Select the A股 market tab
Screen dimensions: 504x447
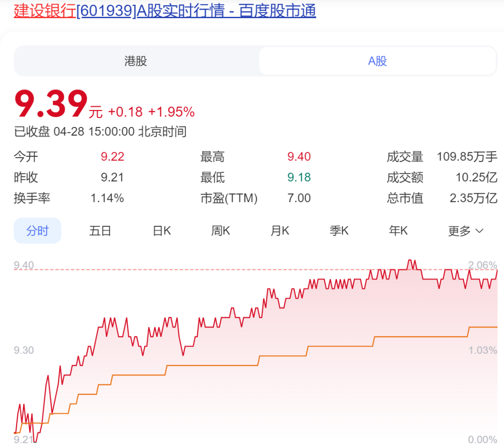pos(378,61)
